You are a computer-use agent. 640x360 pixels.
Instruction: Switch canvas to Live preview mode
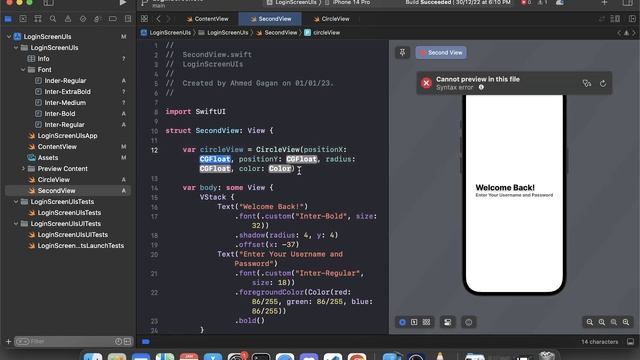[402, 322]
